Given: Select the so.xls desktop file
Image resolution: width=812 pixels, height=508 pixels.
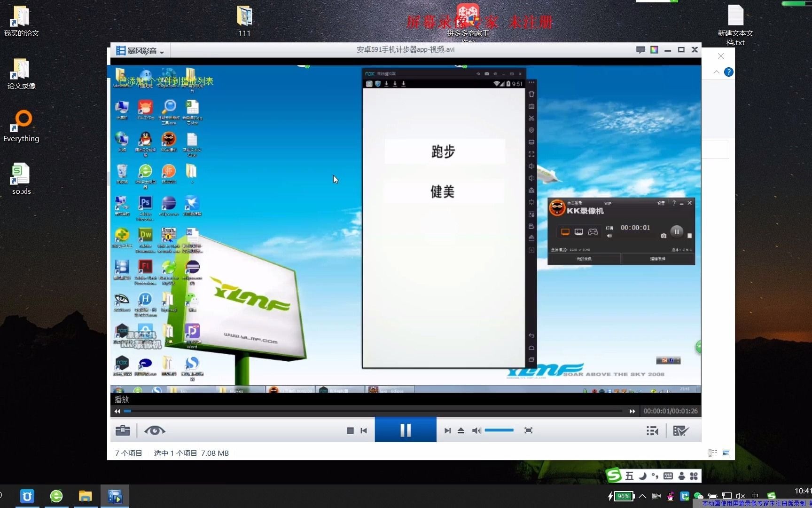Looking at the screenshot, I should pos(21,179).
